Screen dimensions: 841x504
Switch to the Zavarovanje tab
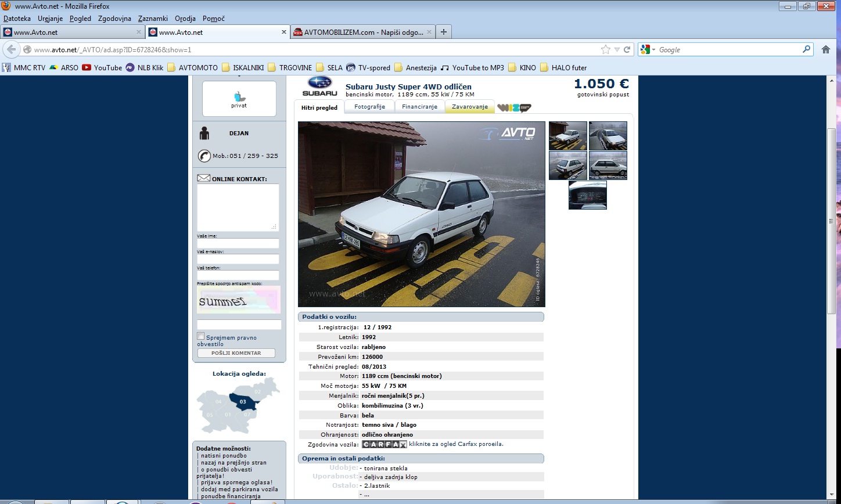pyautogui.click(x=470, y=107)
